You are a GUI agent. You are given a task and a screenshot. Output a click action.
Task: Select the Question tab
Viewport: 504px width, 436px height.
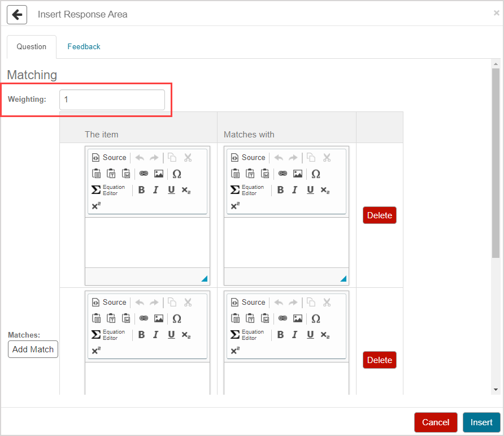(x=32, y=47)
